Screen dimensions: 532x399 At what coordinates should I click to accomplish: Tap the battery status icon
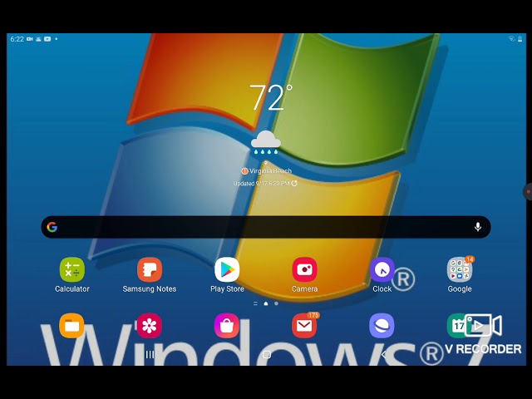(520, 39)
